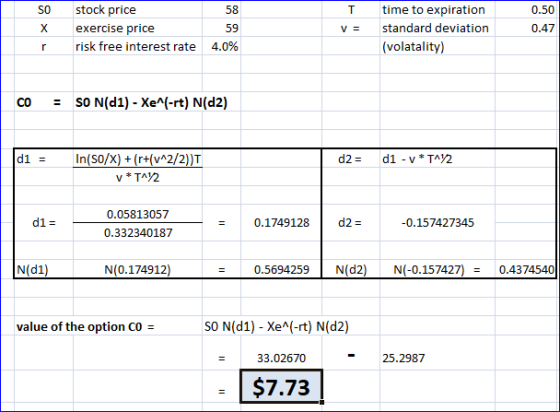This screenshot has height=412, width=560.
Task: Select the value 25.2987
Action: coord(404,358)
